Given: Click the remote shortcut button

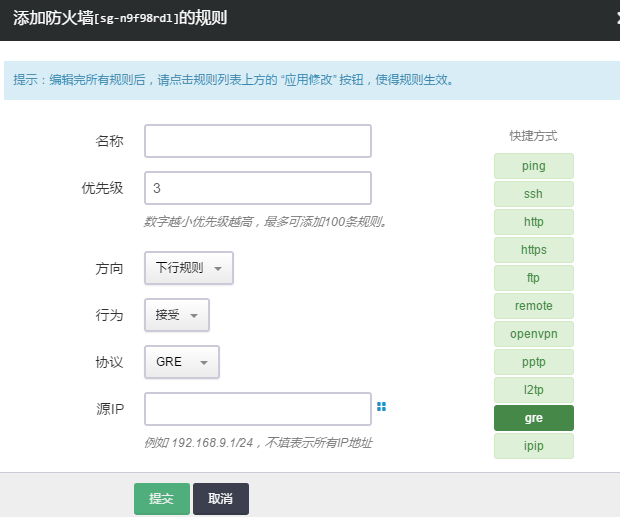Looking at the screenshot, I should click(x=533, y=306).
